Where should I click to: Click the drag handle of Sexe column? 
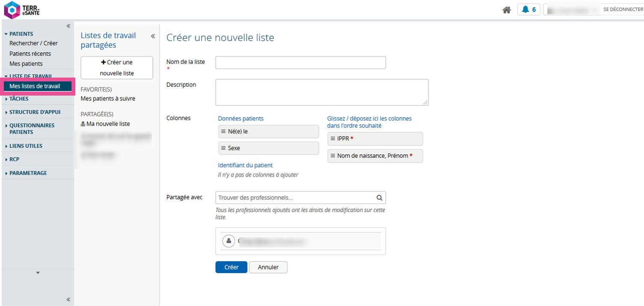point(223,148)
